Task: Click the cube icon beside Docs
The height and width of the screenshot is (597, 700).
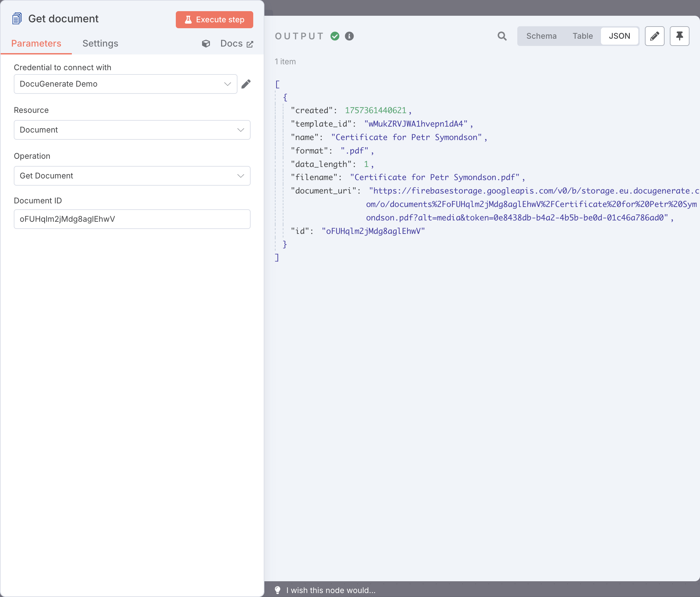Action: (206, 44)
